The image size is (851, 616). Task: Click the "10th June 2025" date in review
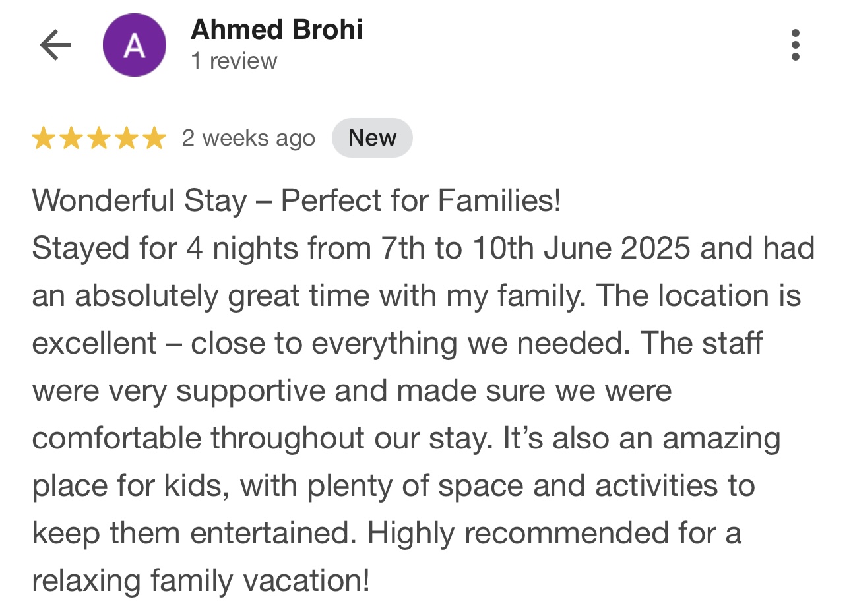[x=581, y=249]
